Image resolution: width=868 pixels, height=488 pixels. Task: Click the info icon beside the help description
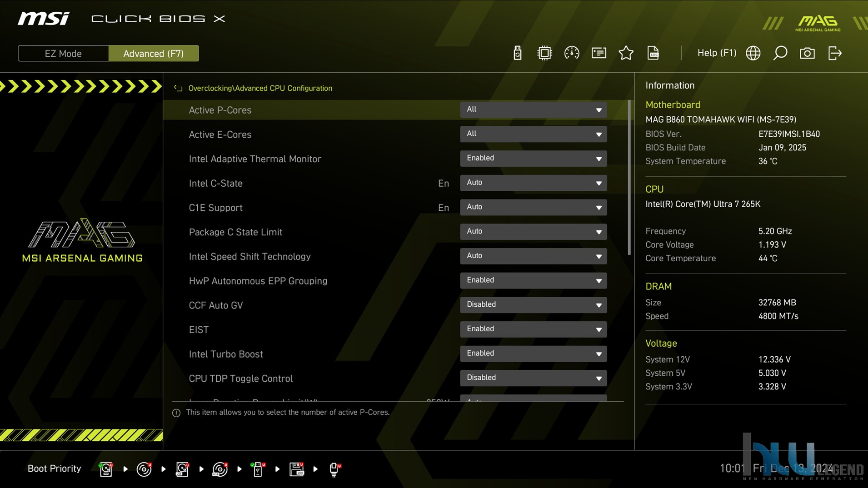(x=176, y=413)
